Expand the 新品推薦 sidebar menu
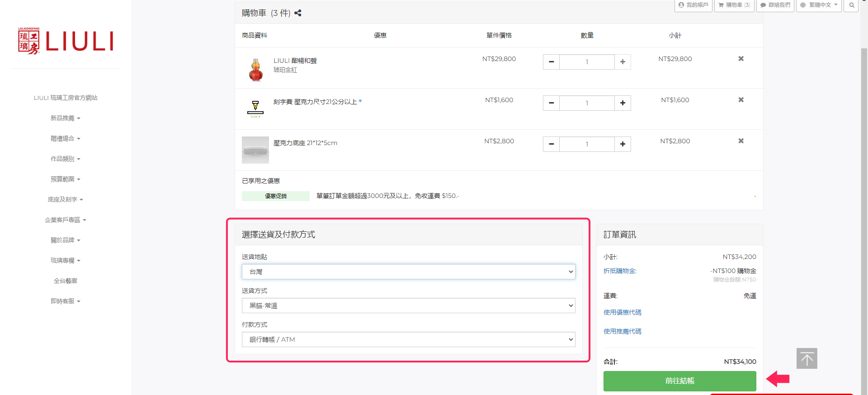Viewport: 868px width, 395px height. point(65,118)
